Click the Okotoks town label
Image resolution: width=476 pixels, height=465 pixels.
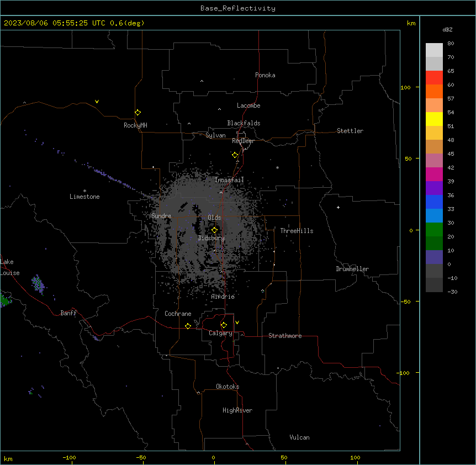[228, 387]
